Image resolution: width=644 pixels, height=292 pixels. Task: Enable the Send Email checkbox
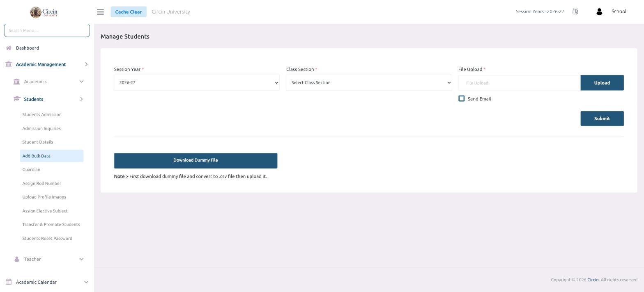[462, 98]
